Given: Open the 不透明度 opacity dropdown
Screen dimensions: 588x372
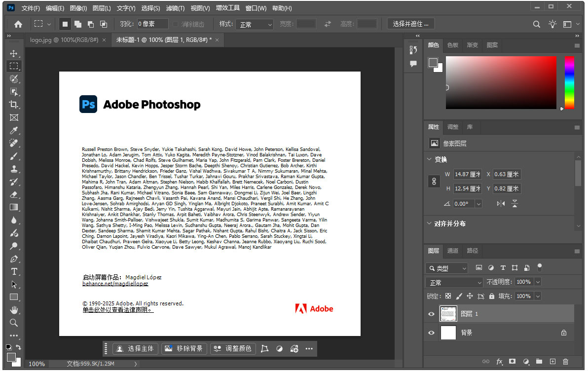Looking at the screenshot, I should (538, 282).
